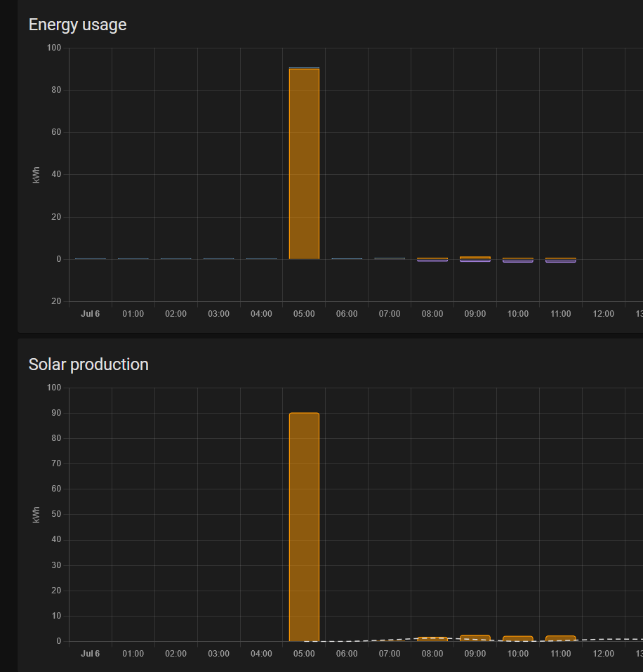643x672 pixels.
Task: Click the Solar production chart title
Action: tap(88, 364)
